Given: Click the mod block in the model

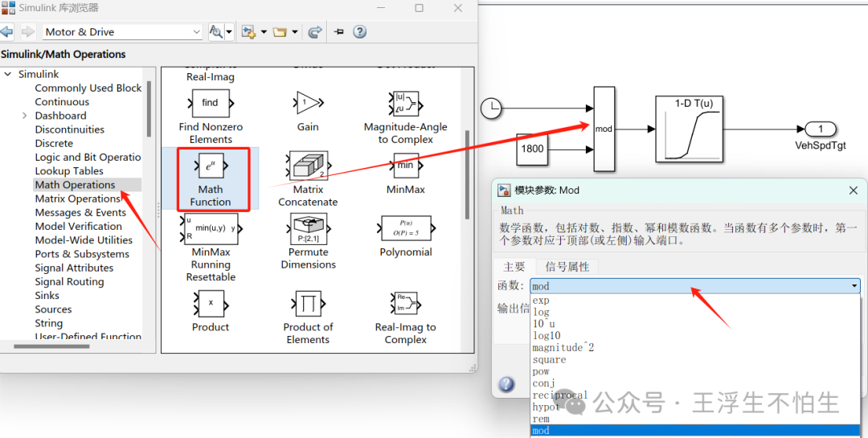Looking at the screenshot, I should [x=604, y=129].
